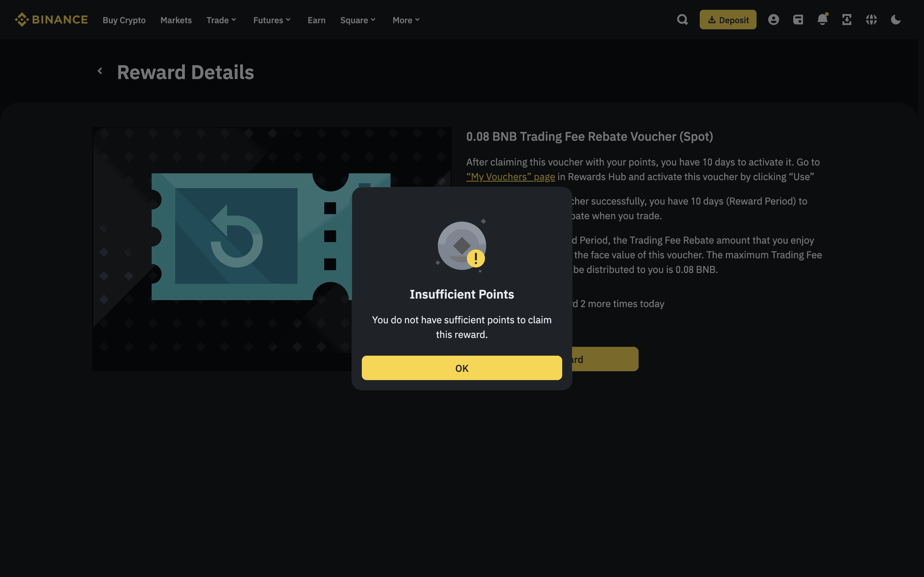Open the search magnifier icon
Image resolution: width=924 pixels, height=577 pixels.
pos(682,20)
